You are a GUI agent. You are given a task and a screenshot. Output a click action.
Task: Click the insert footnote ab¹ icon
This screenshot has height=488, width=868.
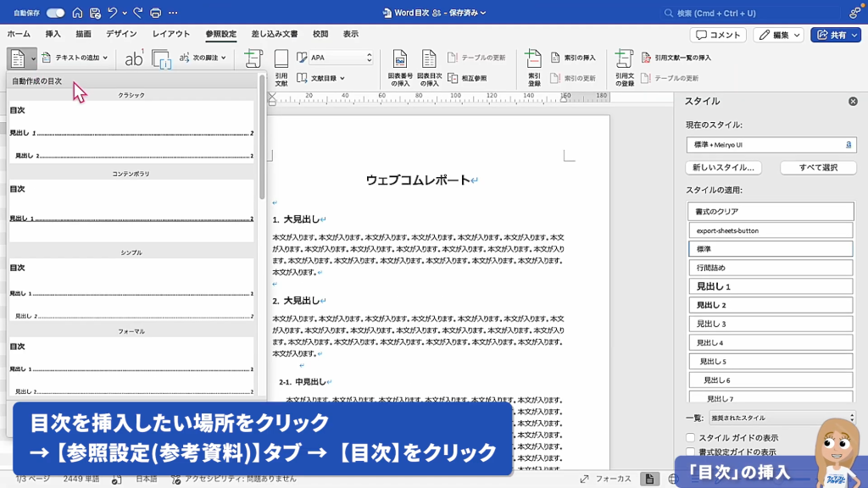[x=134, y=58]
